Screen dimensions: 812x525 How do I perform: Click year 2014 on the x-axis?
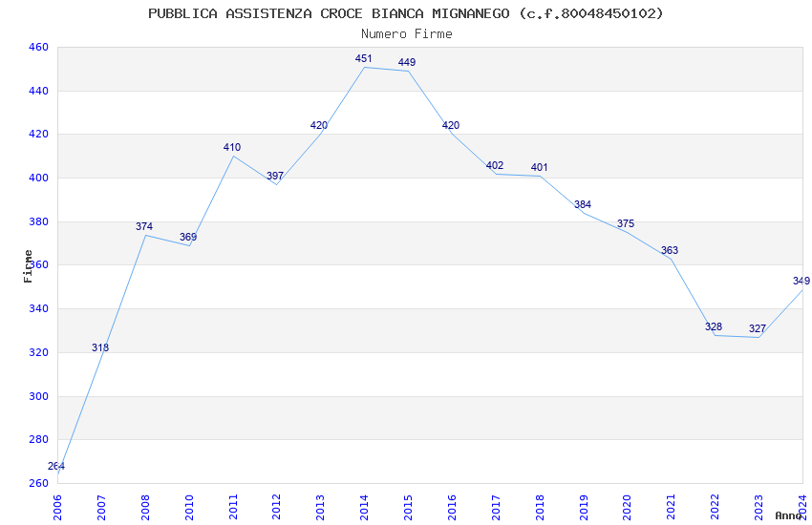[x=364, y=508]
